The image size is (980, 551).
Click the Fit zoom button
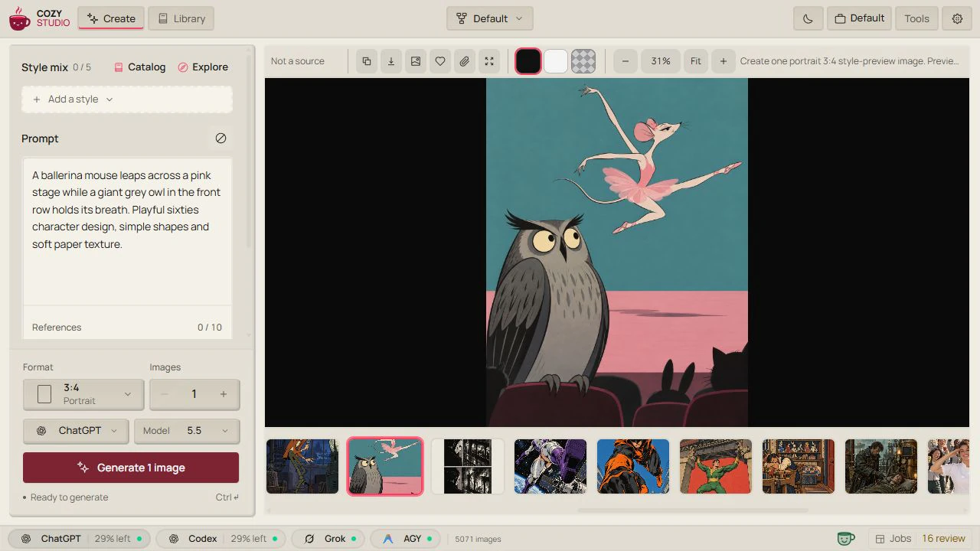tap(696, 61)
